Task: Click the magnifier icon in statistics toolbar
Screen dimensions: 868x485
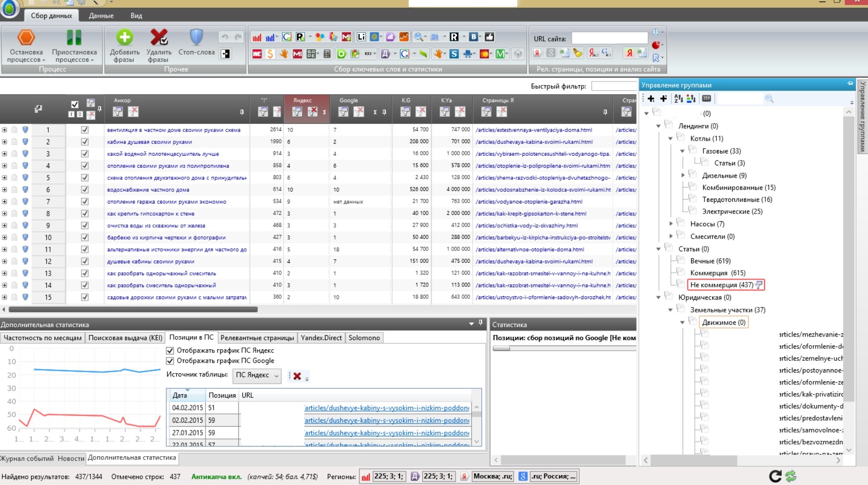Action: click(x=418, y=37)
